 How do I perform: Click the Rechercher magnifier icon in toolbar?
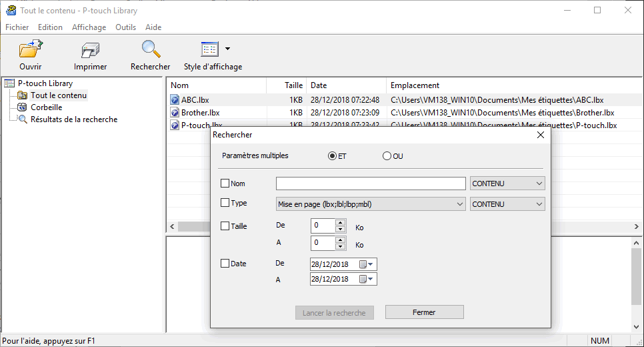pos(151,49)
